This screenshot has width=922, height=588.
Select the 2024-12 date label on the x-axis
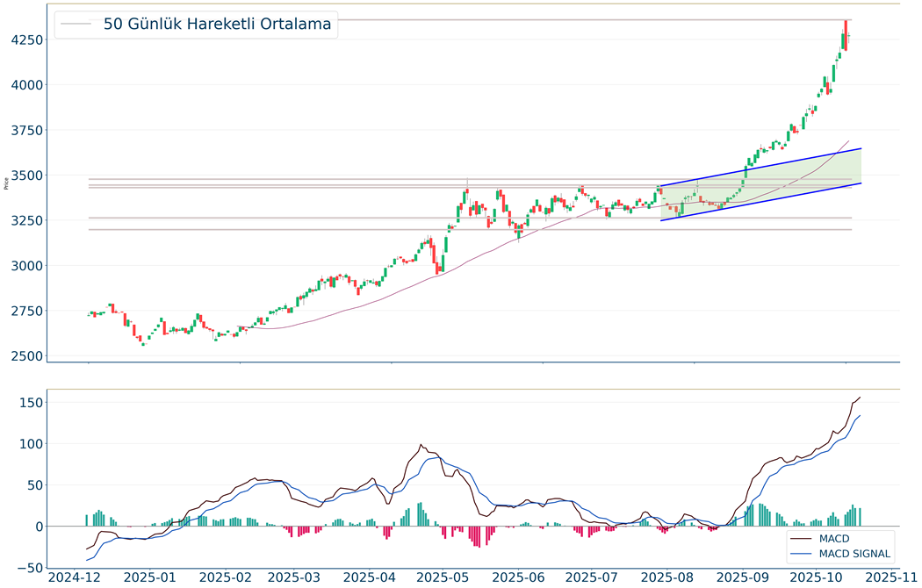75,577
